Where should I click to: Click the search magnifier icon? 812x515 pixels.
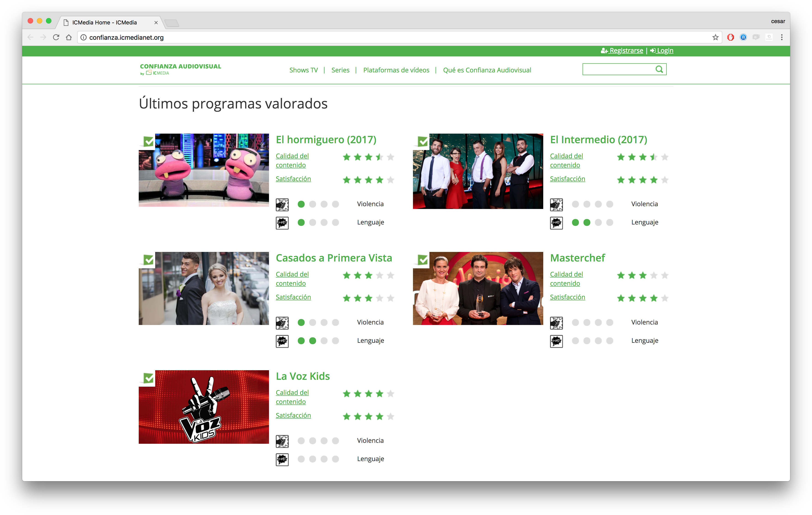tap(659, 69)
